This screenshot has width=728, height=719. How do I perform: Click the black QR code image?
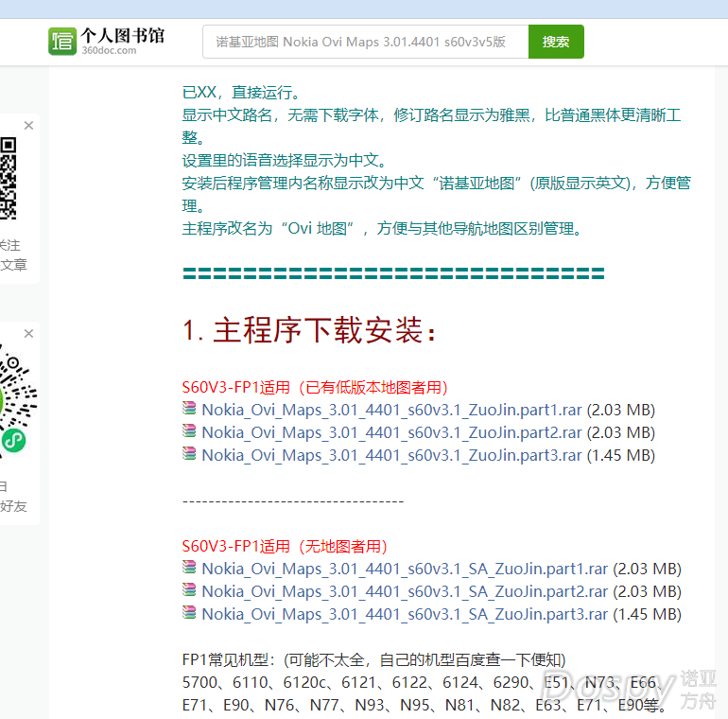tap(9, 179)
